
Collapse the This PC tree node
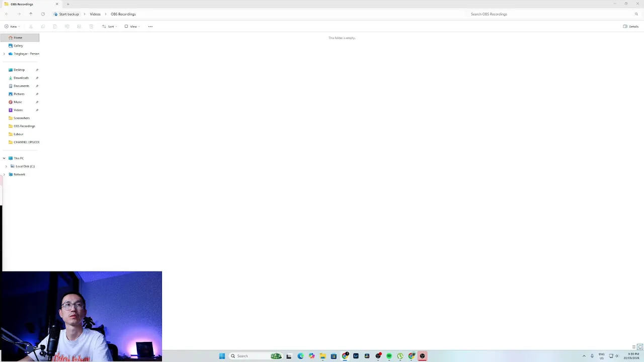coord(4,158)
